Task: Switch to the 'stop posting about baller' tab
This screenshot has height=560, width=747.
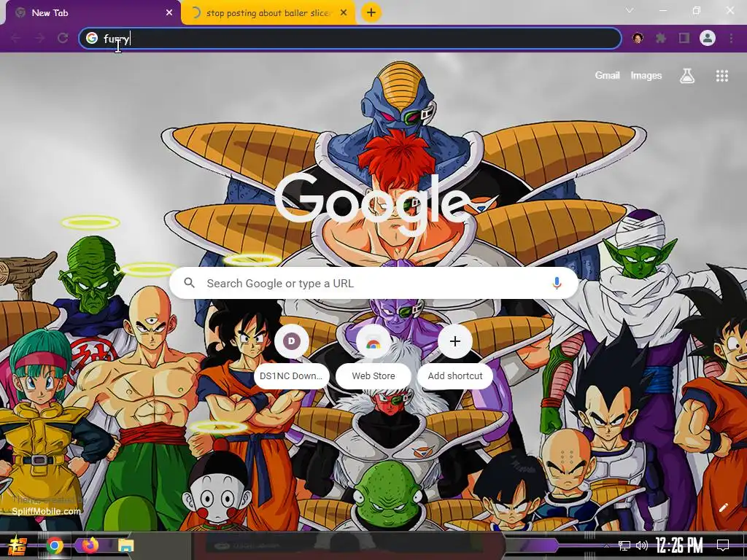Action: pos(268,13)
